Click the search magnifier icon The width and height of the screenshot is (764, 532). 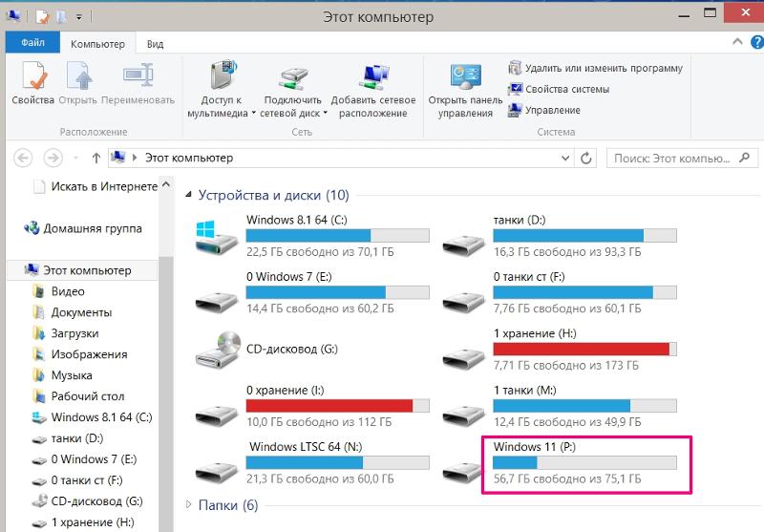coord(745,158)
